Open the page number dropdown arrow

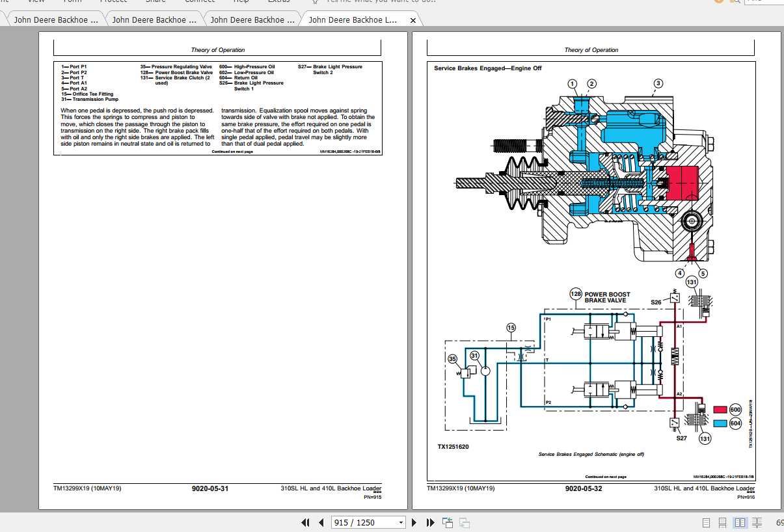[x=401, y=522]
